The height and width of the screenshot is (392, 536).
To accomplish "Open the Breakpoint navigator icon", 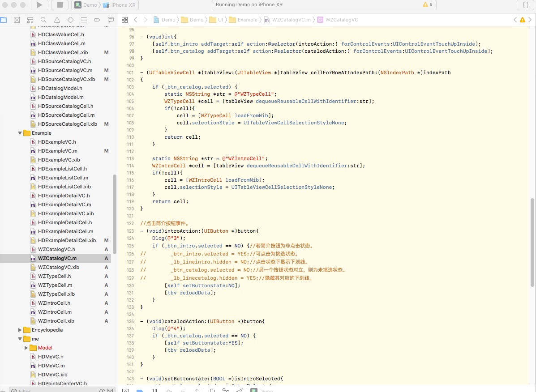I will coord(97,20).
